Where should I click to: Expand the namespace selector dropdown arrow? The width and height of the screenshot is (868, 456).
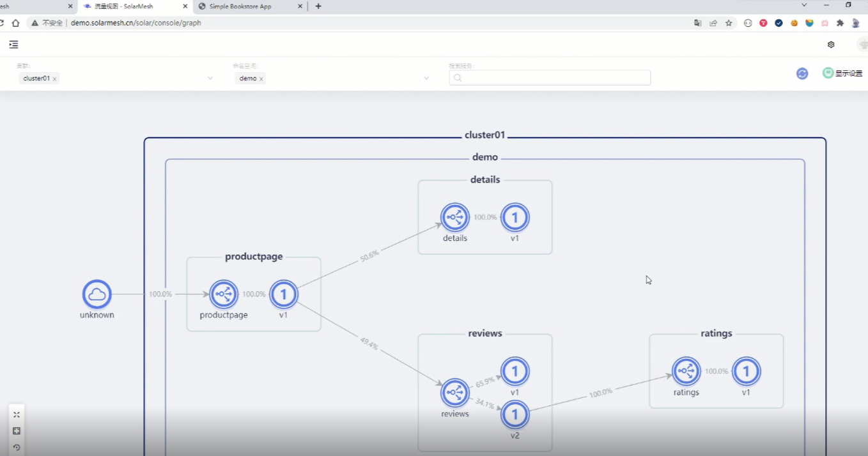pos(426,79)
